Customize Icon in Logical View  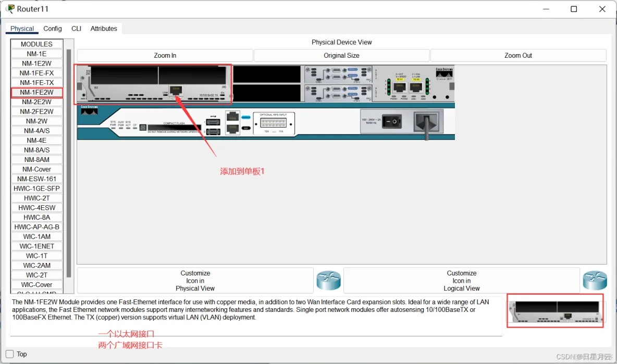click(462, 281)
